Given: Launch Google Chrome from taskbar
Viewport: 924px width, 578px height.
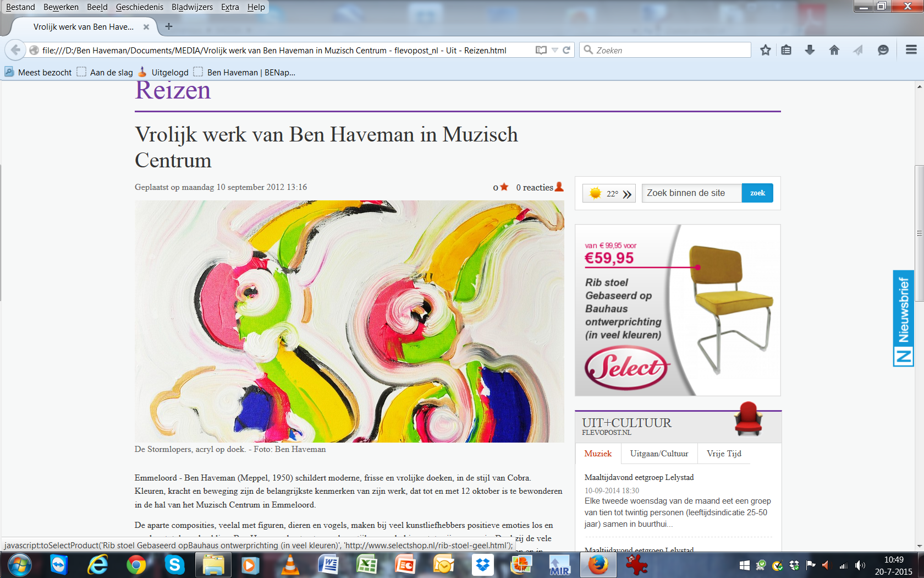Looking at the screenshot, I should [x=136, y=565].
